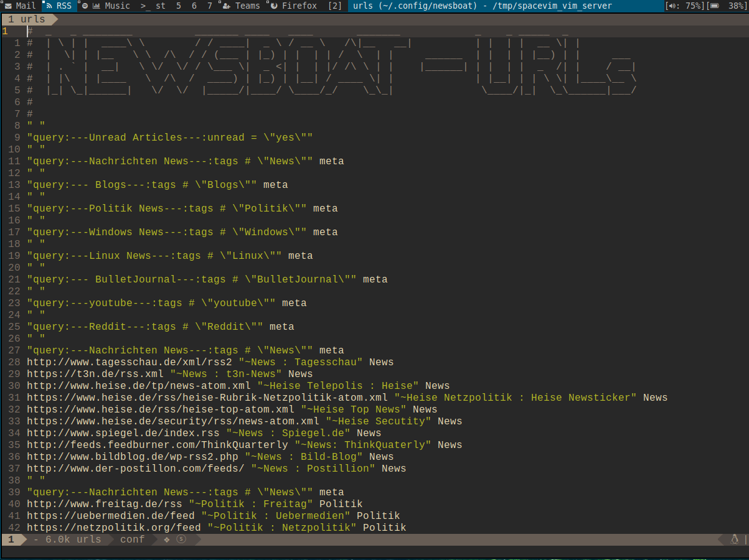
Task: Click the tagesschau.de rss2 feed URL
Action: (x=129, y=362)
